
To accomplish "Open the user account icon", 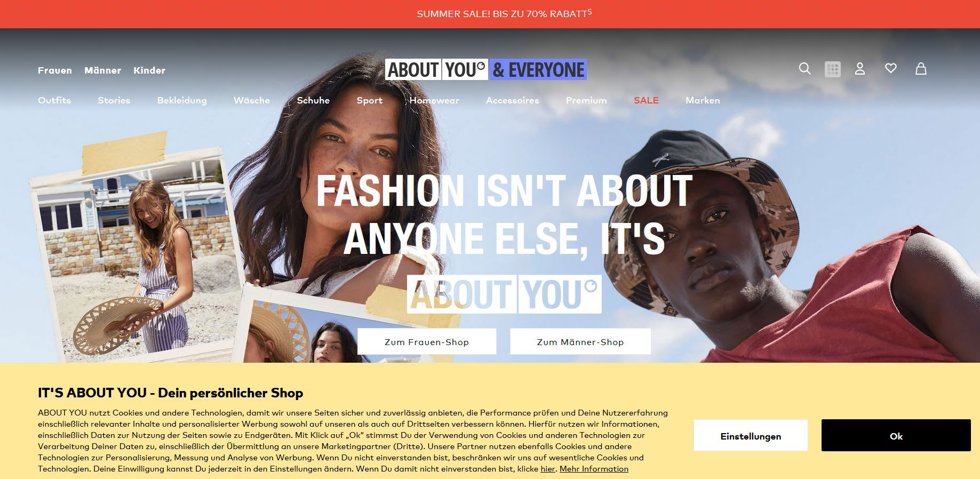I will click(x=860, y=69).
